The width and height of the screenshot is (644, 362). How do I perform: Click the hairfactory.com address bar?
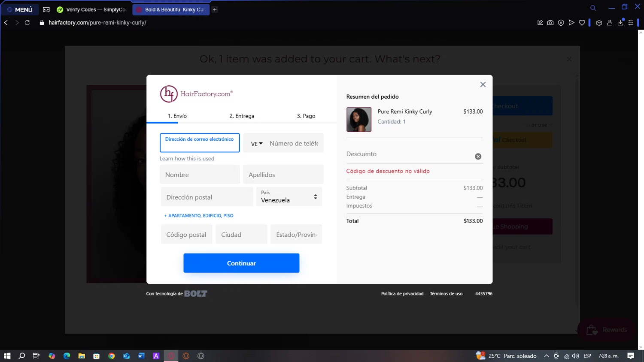pos(97,23)
